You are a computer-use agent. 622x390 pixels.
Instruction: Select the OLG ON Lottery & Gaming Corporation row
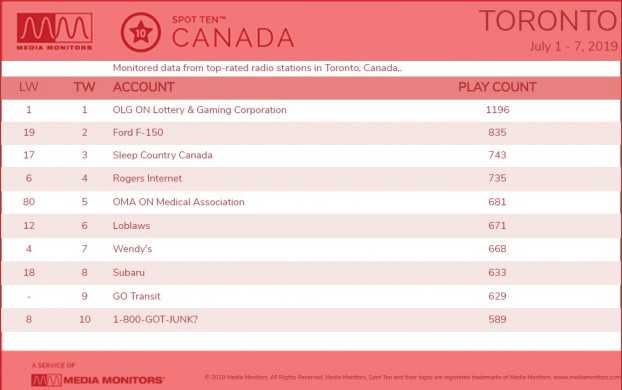(x=311, y=110)
